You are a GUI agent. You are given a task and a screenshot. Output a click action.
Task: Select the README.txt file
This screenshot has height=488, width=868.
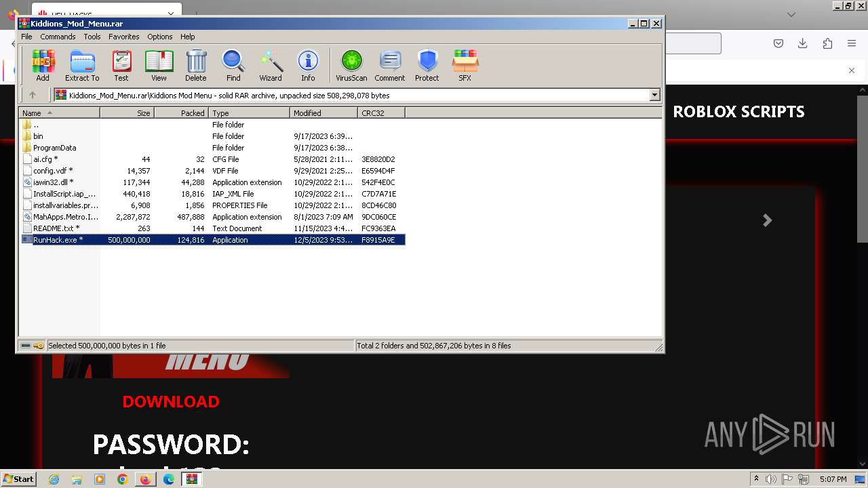tap(213, 228)
